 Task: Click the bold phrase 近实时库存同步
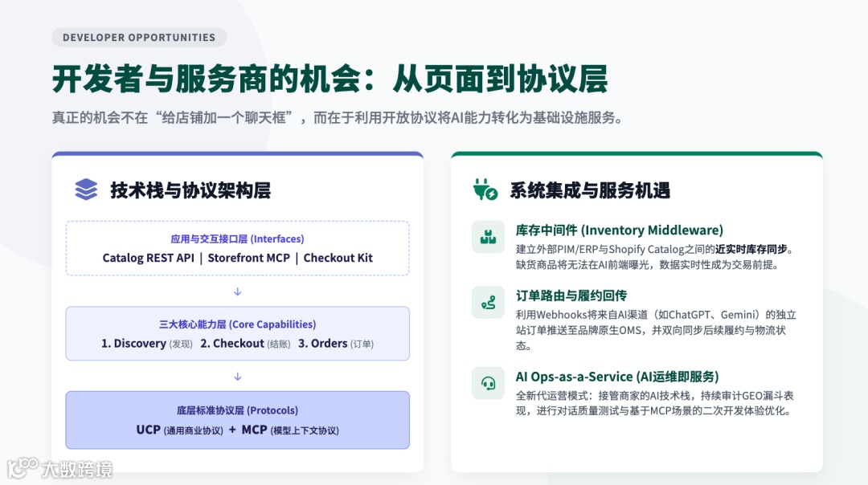(x=751, y=249)
